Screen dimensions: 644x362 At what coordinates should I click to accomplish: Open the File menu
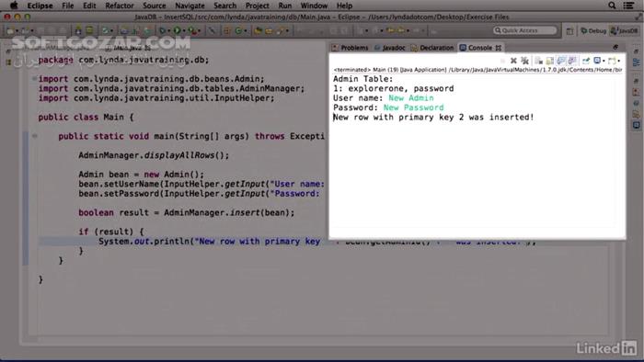pos(67,6)
